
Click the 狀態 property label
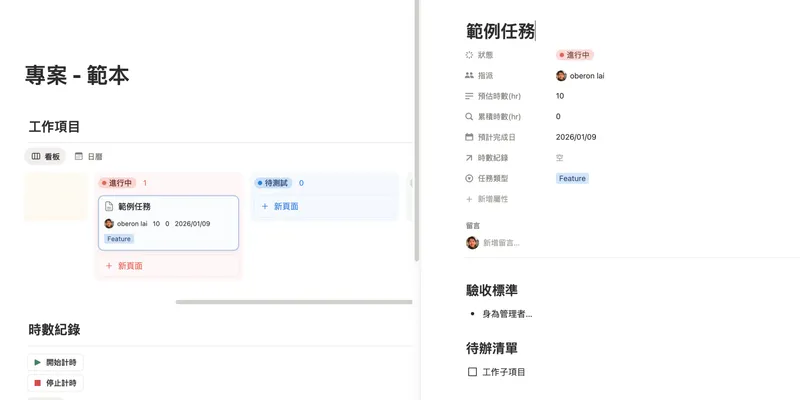coord(485,55)
